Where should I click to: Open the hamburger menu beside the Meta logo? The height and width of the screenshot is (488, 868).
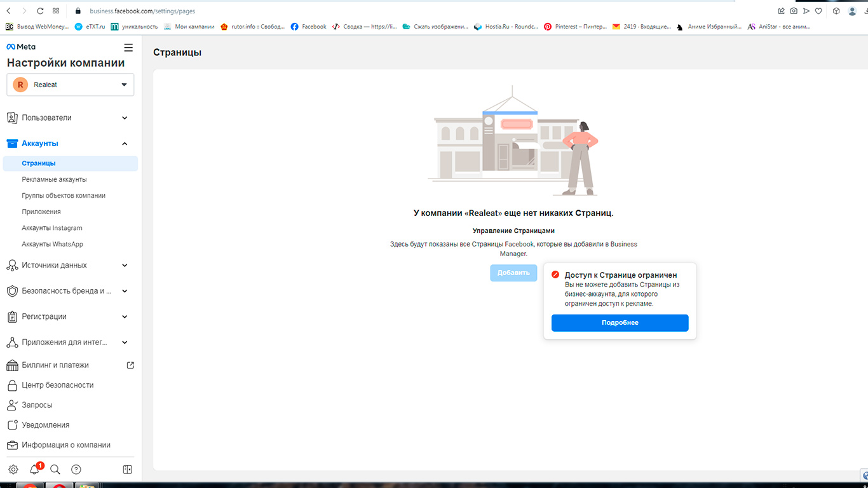click(x=128, y=48)
